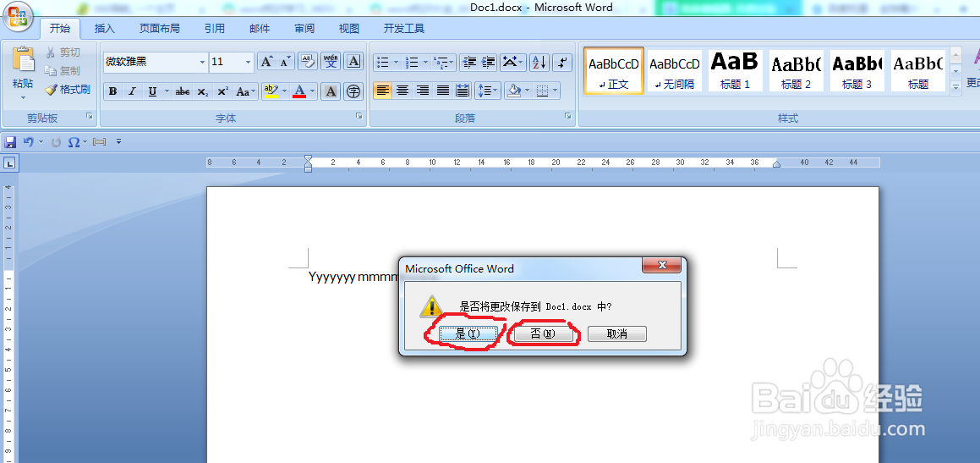Toggle center alignment
Screen dimensions: 980x463
pyautogui.click(x=402, y=91)
